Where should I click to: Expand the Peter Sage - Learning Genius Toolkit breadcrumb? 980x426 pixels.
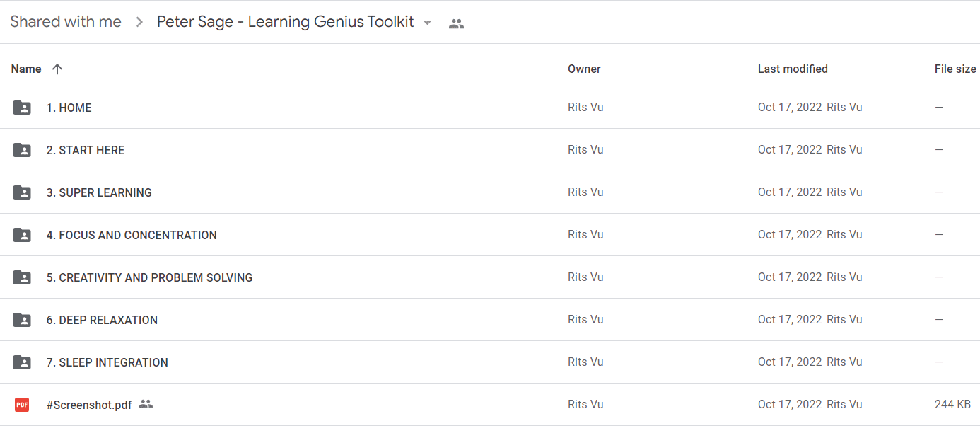point(286,22)
